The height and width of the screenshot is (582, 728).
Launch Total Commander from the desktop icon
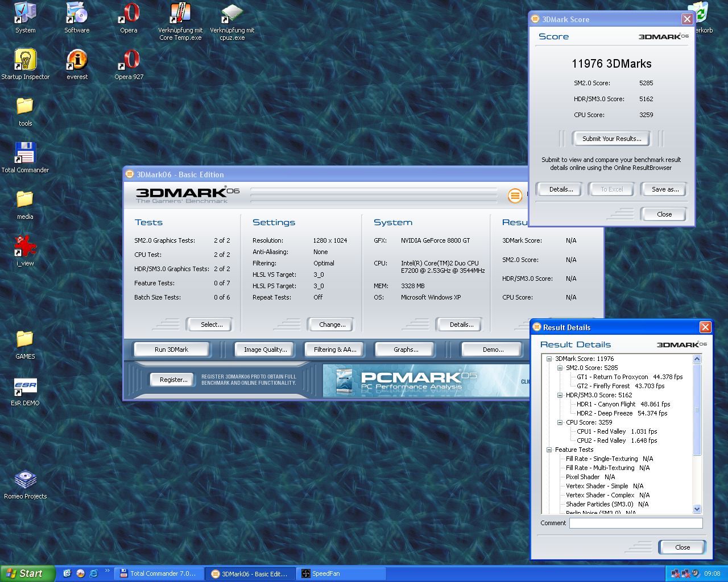(25, 157)
